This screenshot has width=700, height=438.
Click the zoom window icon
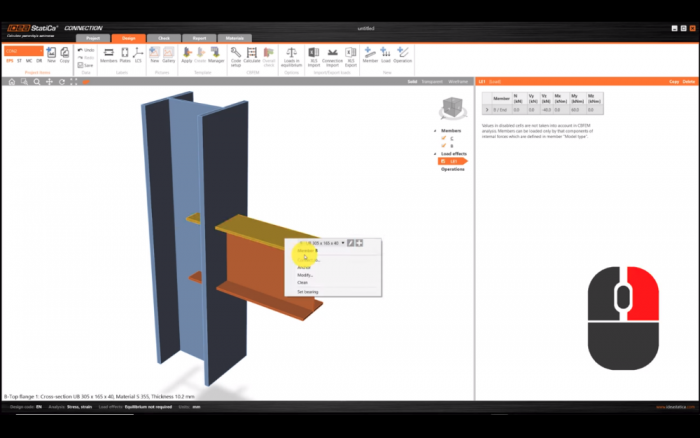[24, 82]
